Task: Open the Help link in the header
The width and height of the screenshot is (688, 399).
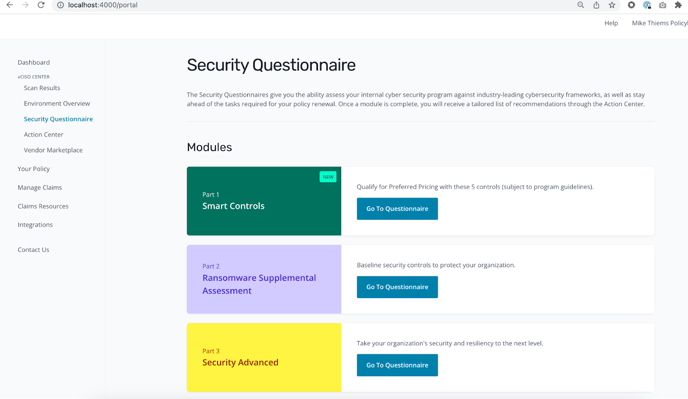Action: [611, 23]
